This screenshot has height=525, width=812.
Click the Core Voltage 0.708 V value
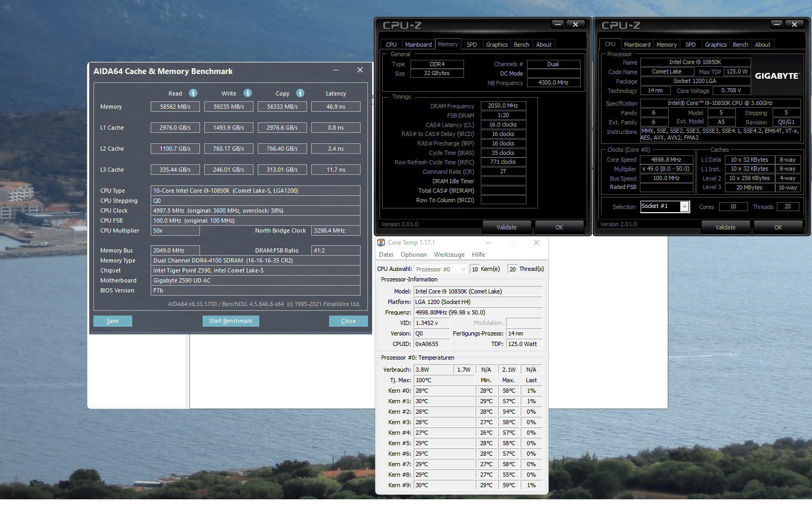(731, 91)
